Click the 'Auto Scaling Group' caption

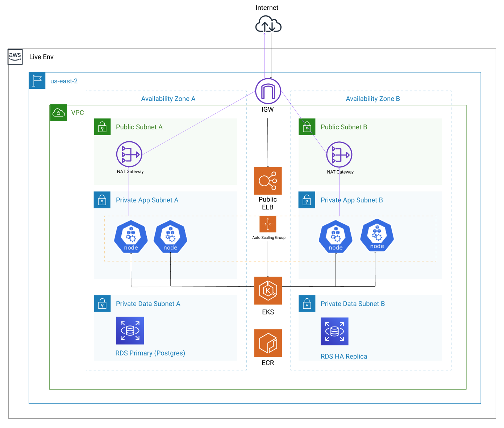(269, 238)
